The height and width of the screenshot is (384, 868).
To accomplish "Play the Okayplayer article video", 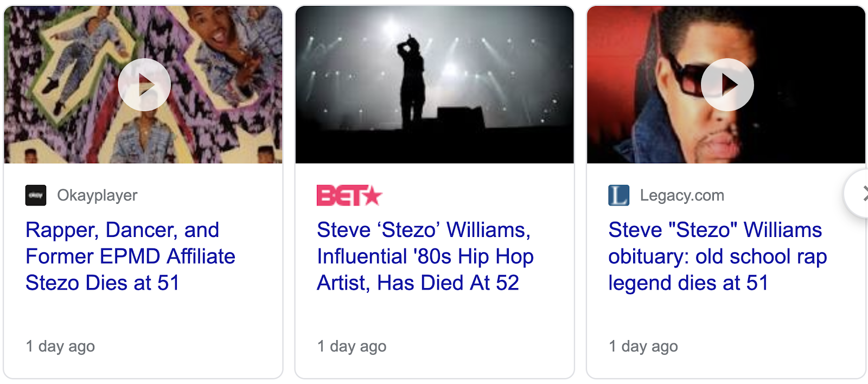I will (144, 85).
